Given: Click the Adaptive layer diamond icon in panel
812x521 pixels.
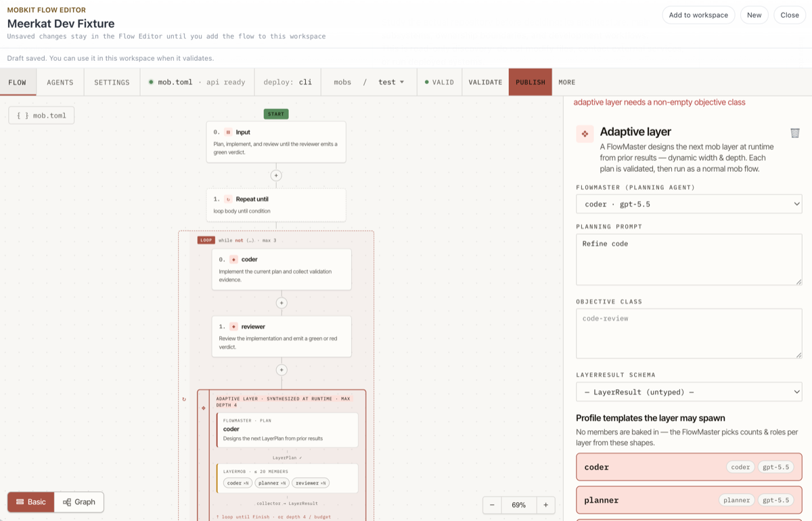Looking at the screenshot, I should point(585,133).
